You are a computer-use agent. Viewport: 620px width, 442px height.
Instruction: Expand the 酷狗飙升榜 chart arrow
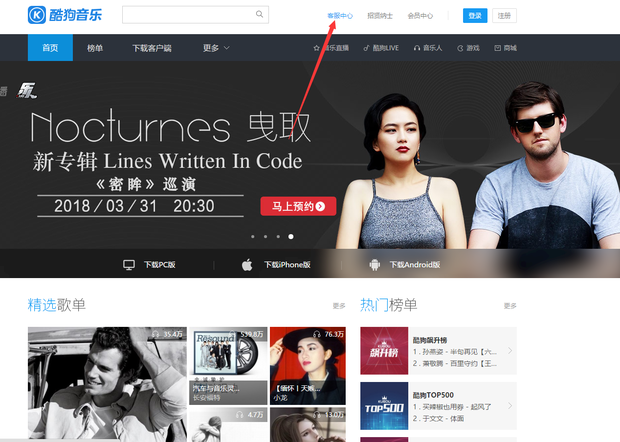tap(510, 351)
